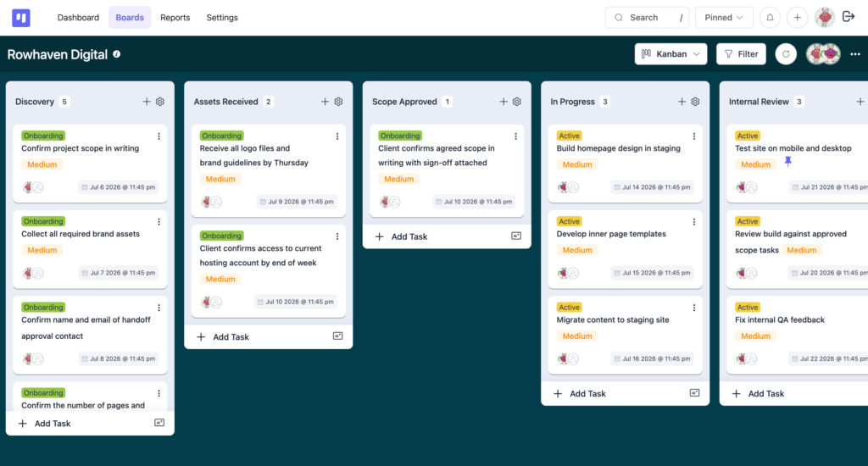Image resolution: width=868 pixels, height=466 pixels.
Task: Open menu for Migrate content to staging card
Action: [694, 308]
